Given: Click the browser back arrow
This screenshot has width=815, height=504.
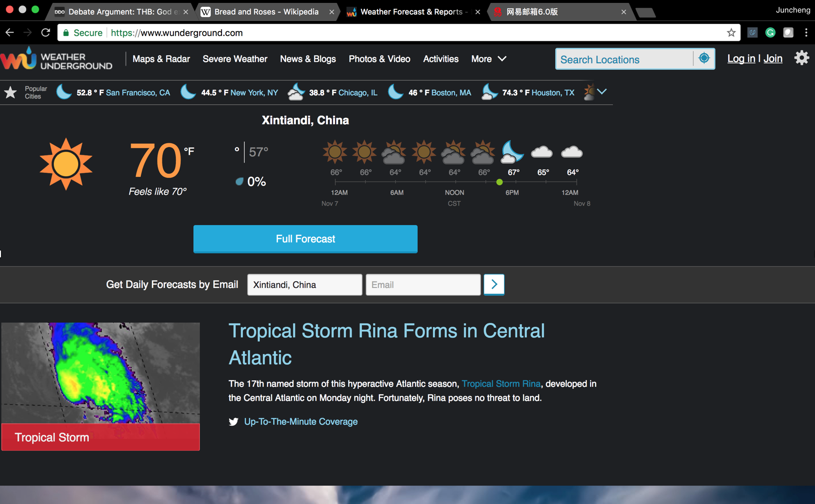Looking at the screenshot, I should point(10,33).
